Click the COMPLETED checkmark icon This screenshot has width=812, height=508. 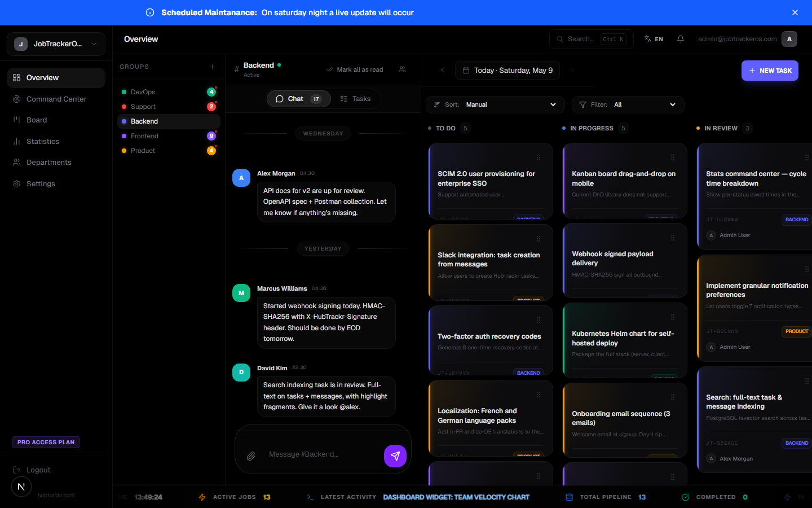686,497
